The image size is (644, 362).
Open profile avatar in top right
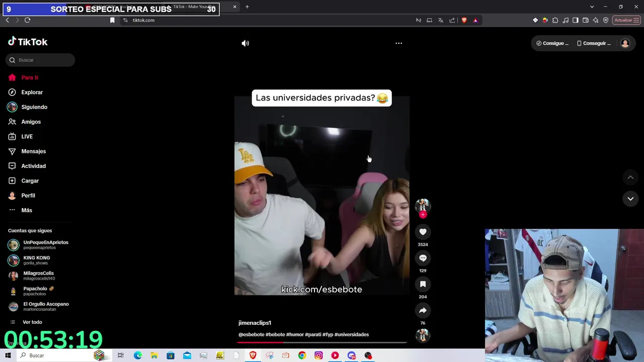pos(625,43)
